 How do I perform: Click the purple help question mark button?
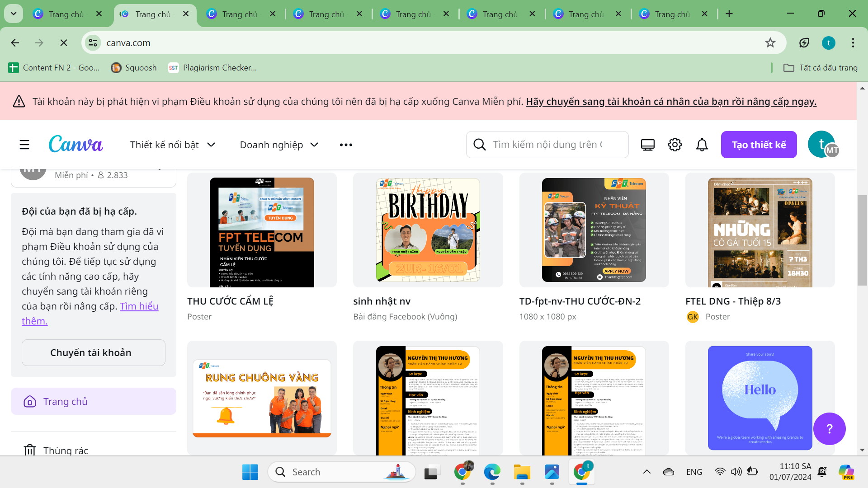click(x=829, y=429)
